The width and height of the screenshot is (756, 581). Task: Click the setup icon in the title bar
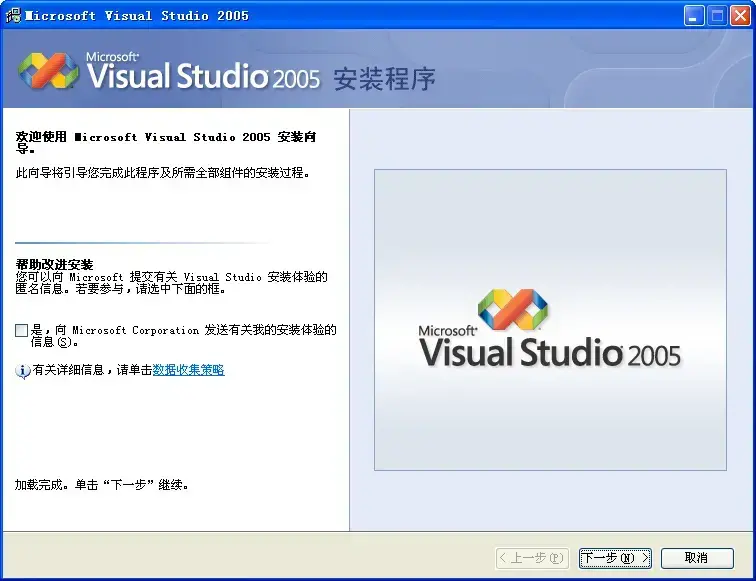(x=13, y=15)
